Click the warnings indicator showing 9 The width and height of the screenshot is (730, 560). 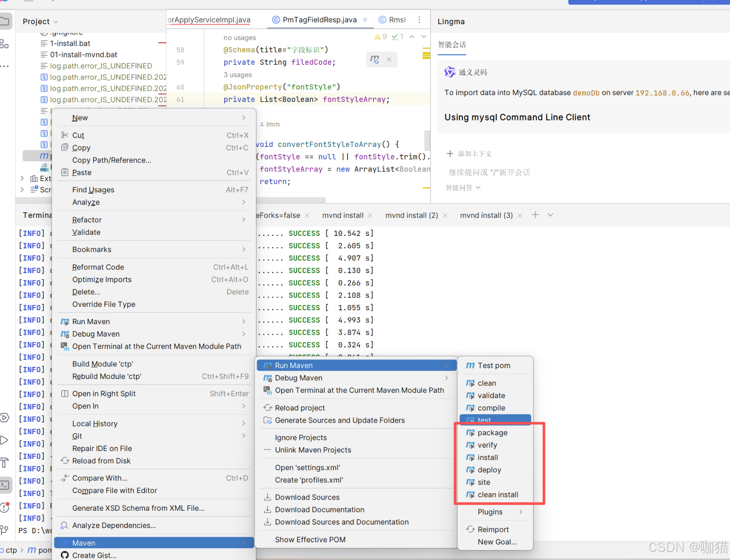point(380,37)
